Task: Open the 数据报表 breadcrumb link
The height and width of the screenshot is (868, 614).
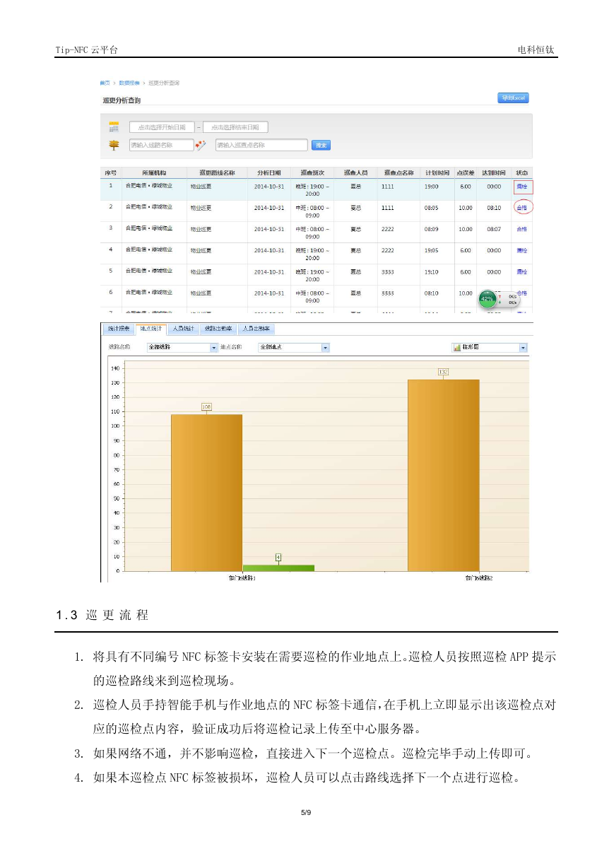Action: 129,83
